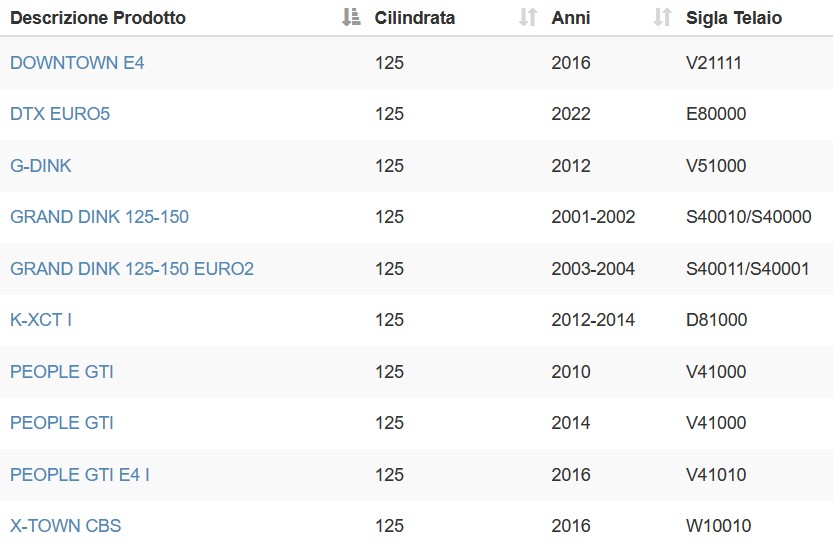Follow the K-XCT I link
833x546 pixels.
[x=41, y=320]
